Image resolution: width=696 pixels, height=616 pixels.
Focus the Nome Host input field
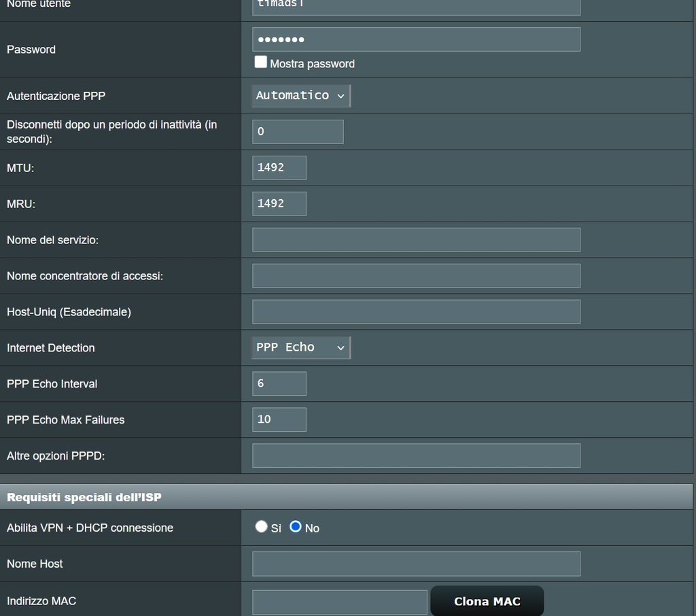[416, 564]
